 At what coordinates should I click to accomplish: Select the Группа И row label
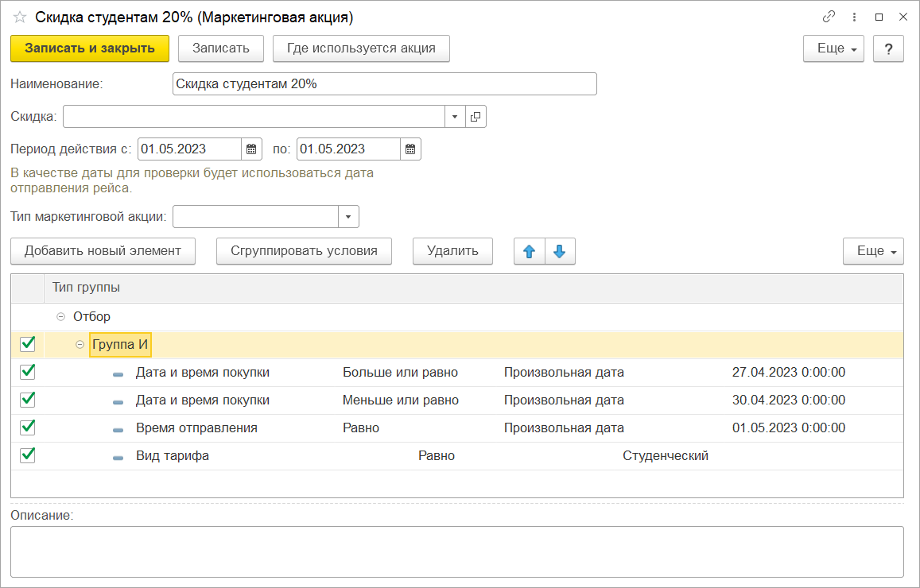(x=120, y=345)
